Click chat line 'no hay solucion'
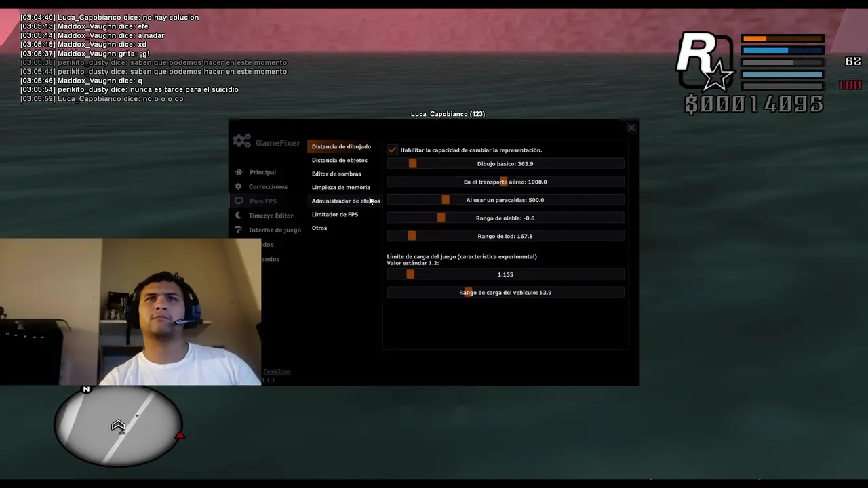 [109, 17]
